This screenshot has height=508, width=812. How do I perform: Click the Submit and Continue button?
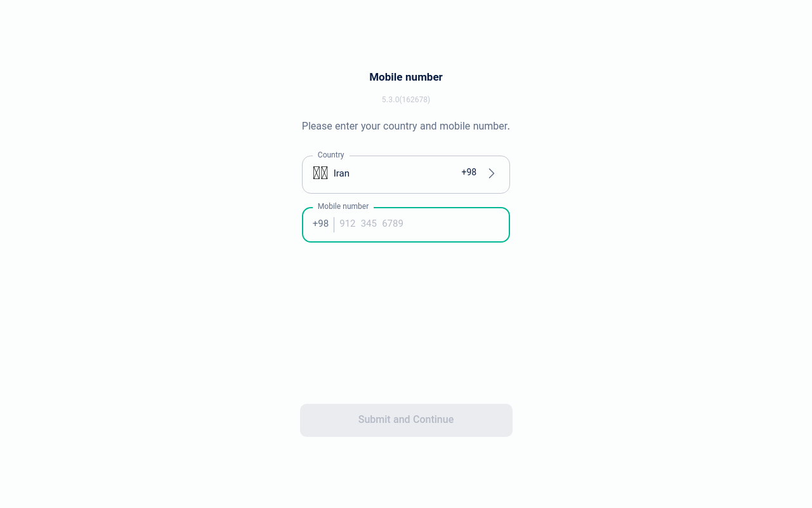406,420
